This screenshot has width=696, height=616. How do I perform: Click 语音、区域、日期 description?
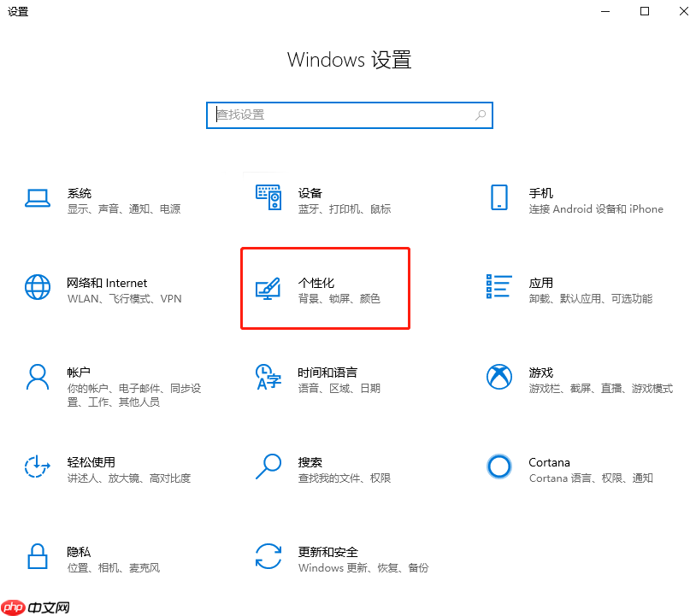339,388
